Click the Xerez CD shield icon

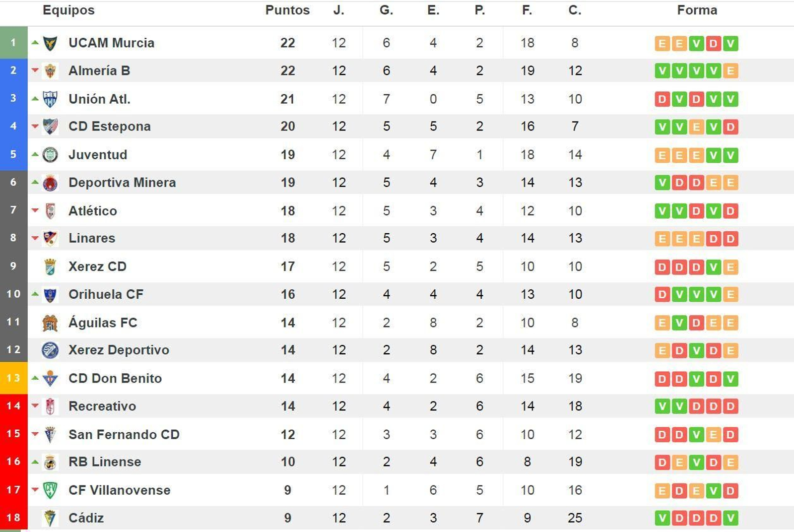coord(50,266)
